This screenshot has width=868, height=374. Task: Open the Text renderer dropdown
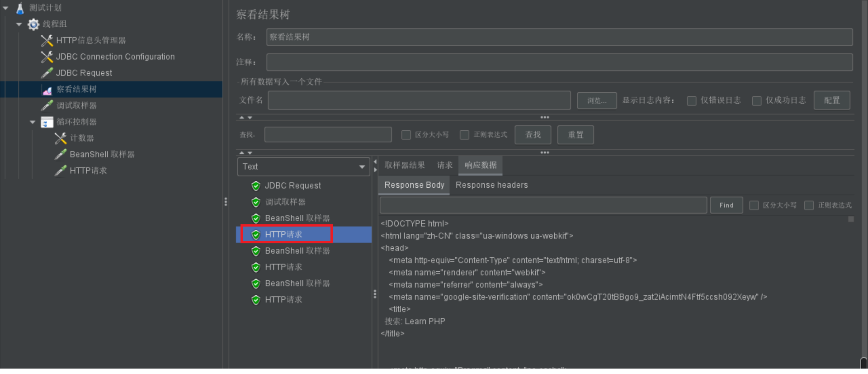[x=304, y=167]
